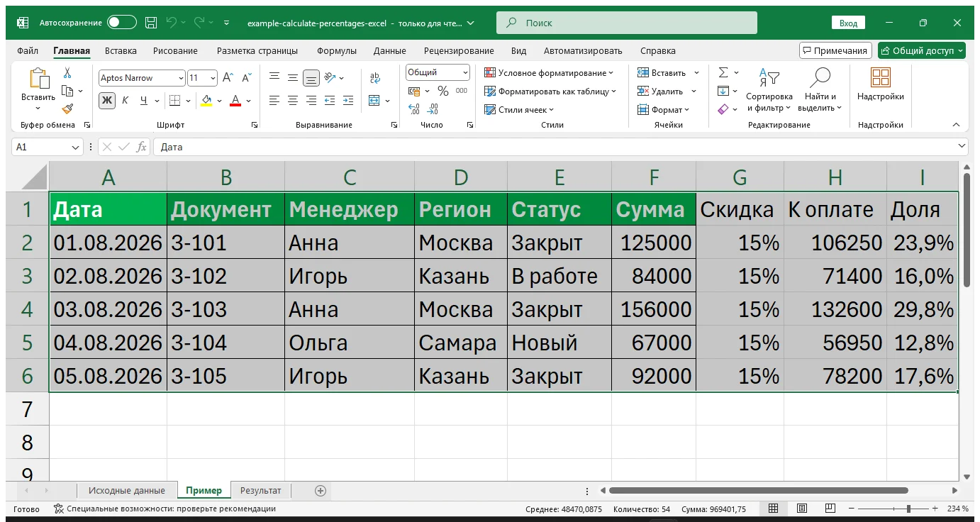
Task: Click the Borders icon
Action: click(175, 100)
